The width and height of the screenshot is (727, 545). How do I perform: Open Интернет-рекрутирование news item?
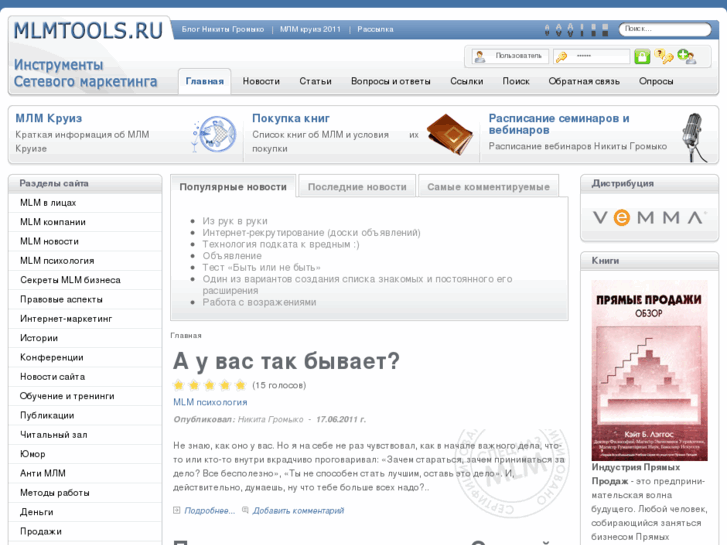point(311,232)
